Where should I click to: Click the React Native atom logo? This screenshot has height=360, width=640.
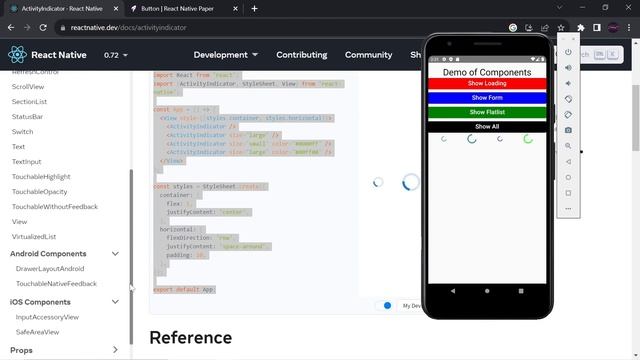point(17,55)
